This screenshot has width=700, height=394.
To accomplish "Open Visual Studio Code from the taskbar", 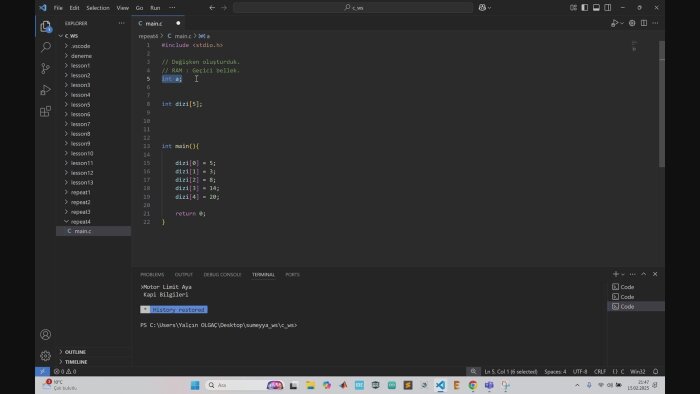I will (x=440, y=385).
